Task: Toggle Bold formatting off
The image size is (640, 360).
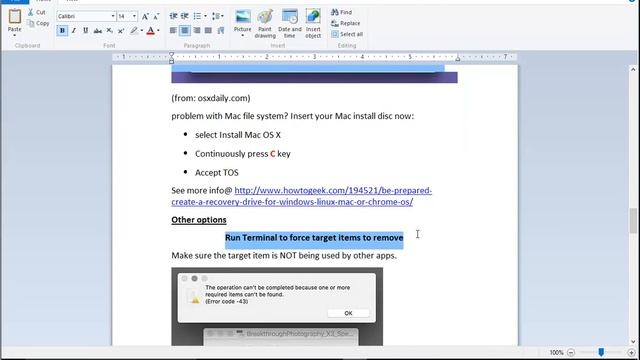Action: click(62, 31)
